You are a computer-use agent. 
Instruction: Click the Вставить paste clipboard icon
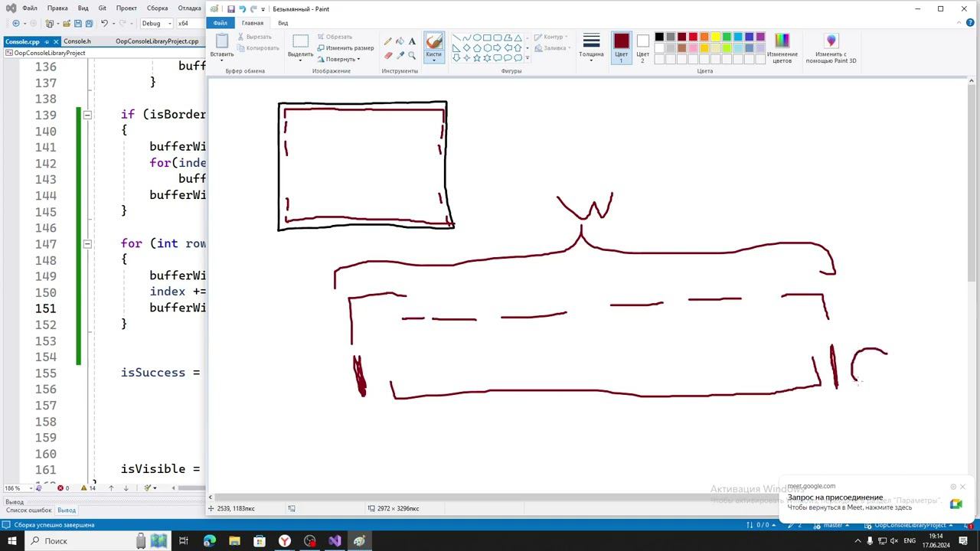pos(222,41)
